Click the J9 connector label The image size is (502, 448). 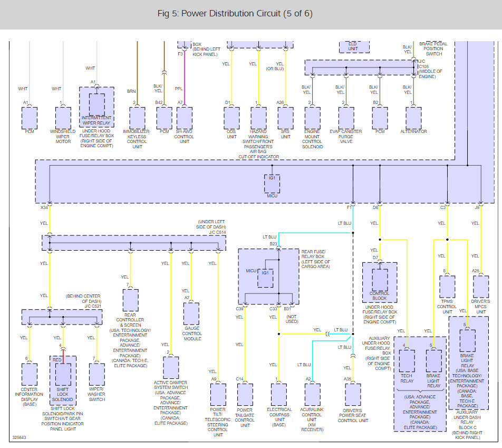point(477,208)
